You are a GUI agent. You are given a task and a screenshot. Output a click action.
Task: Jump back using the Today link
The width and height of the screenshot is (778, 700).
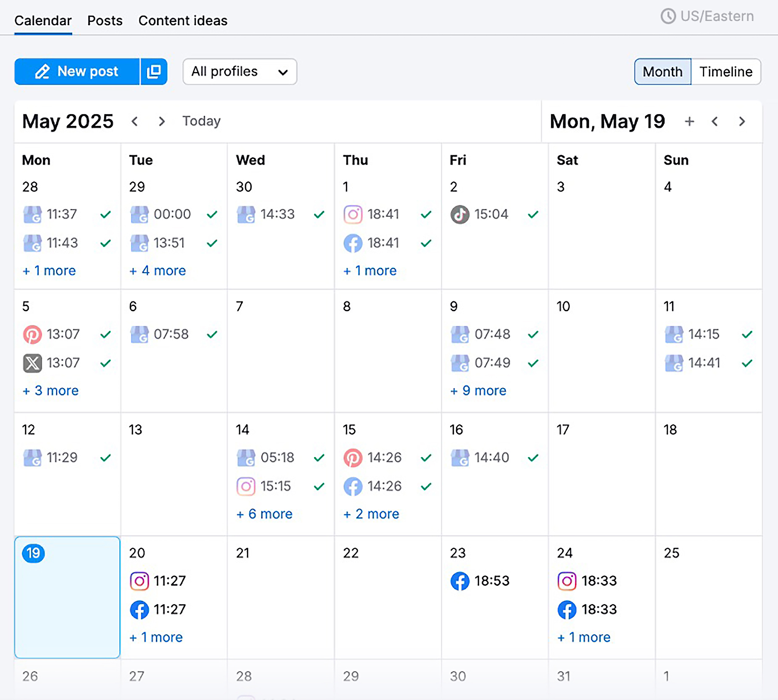click(201, 121)
